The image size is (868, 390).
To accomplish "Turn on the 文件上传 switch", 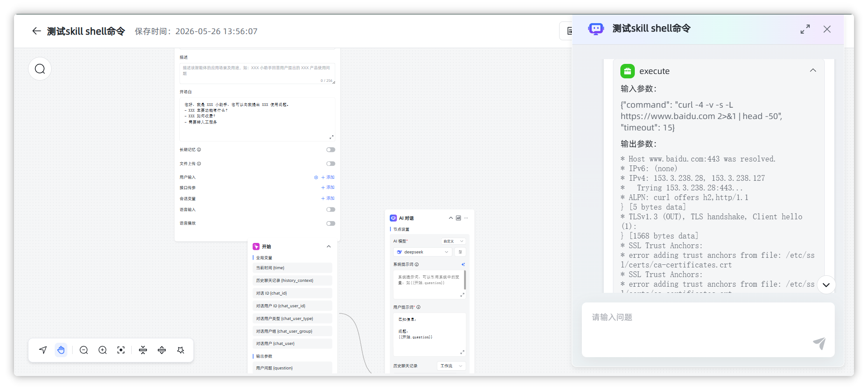I will (x=331, y=164).
